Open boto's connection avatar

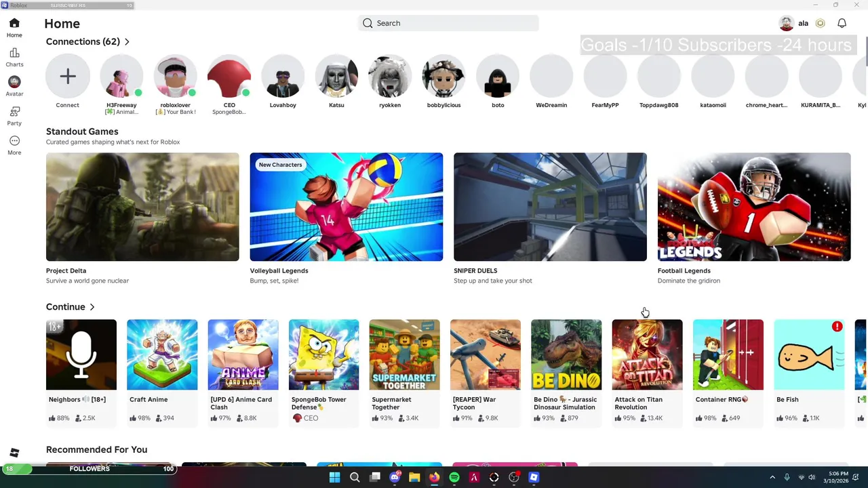tap(498, 76)
